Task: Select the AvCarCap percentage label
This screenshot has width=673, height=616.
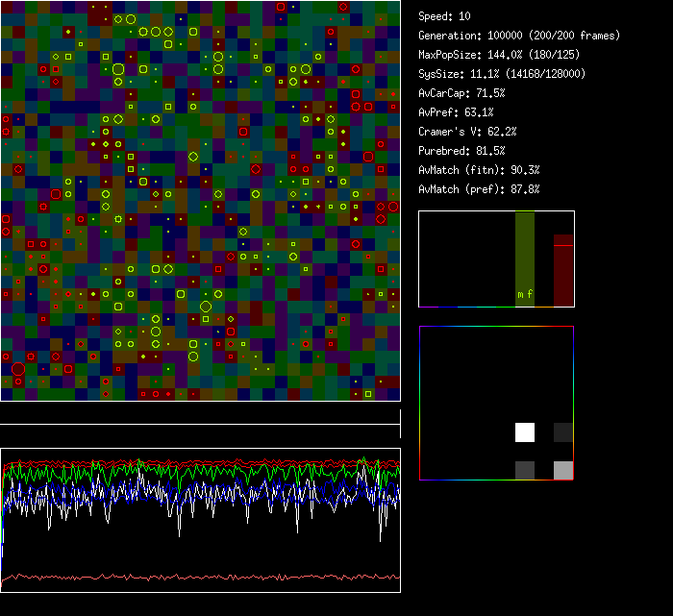Action: pyautogui.click(x=461, y=93)
